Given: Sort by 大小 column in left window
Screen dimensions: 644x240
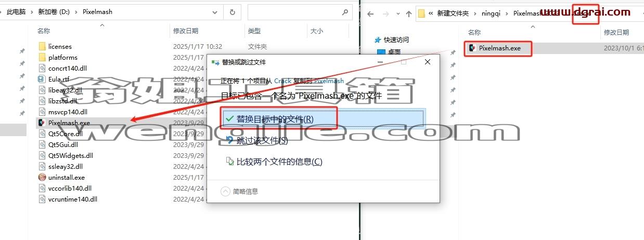Looking at the screenshot, I should (x=317, y=31).
